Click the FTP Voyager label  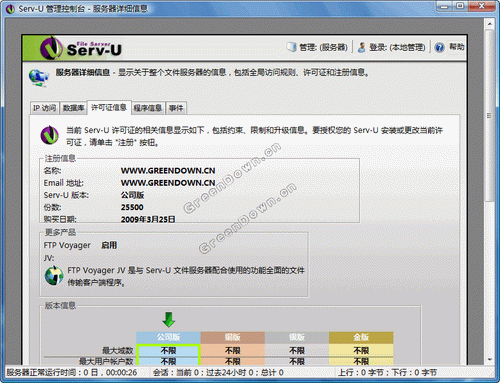67,245
